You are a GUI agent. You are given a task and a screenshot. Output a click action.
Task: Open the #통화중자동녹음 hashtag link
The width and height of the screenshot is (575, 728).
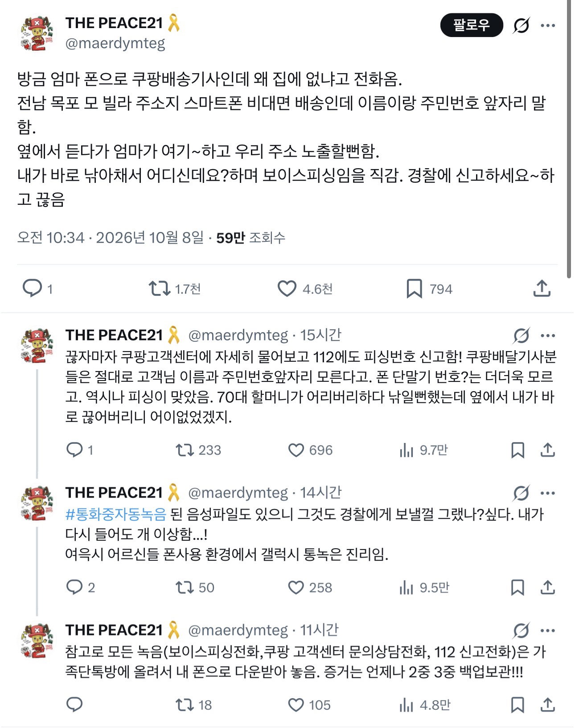pyautogui.click(x=116, y=514)
